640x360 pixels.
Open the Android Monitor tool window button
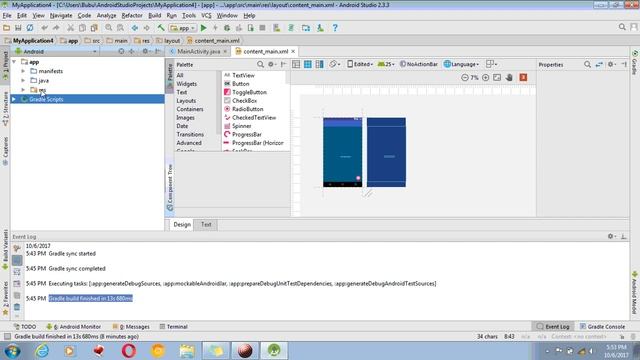[x=73, y=327]
